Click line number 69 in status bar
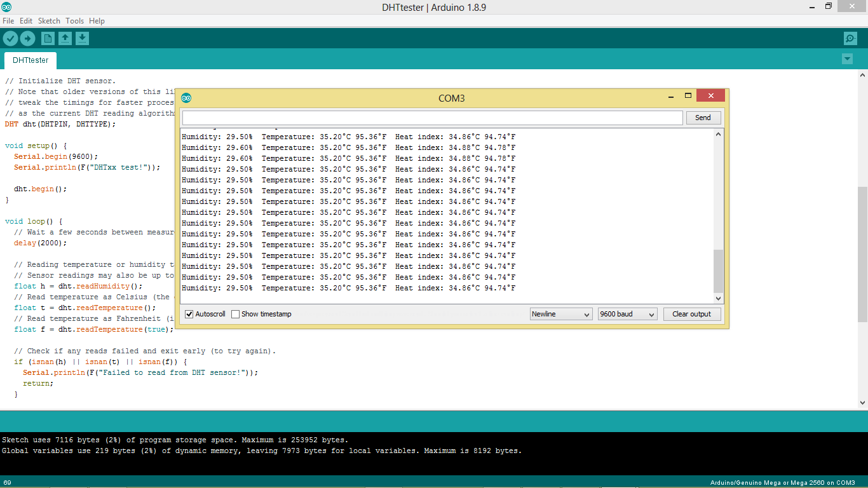The width and height of the screenshot is (868, 488). (x=8, y=482)
